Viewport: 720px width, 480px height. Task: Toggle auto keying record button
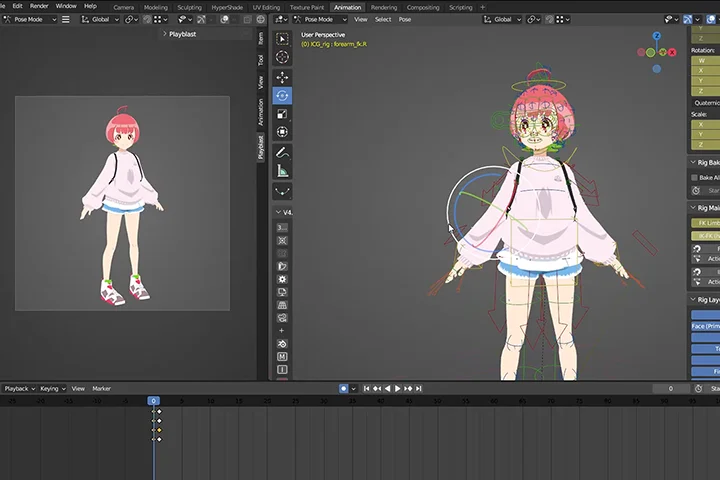[343, 389]
